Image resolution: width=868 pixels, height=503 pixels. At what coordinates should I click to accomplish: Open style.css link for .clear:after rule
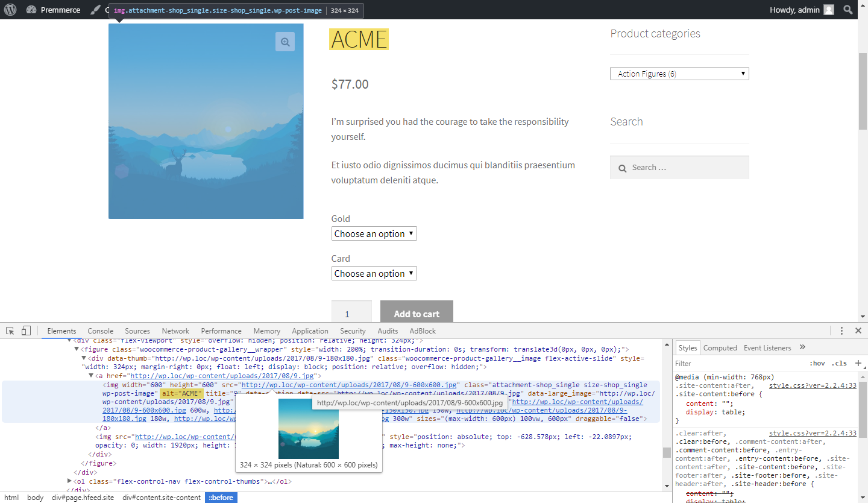[x=813, y=433]
